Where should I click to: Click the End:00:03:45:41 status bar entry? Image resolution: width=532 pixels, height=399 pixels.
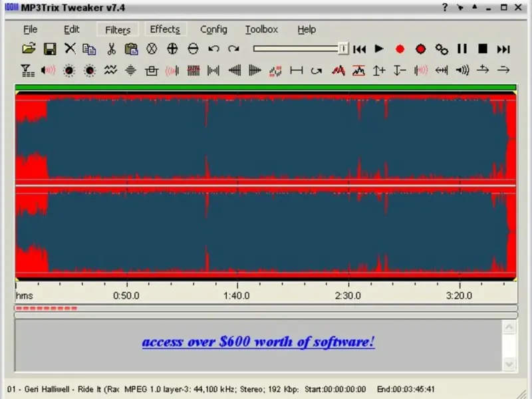click(406, 389)
